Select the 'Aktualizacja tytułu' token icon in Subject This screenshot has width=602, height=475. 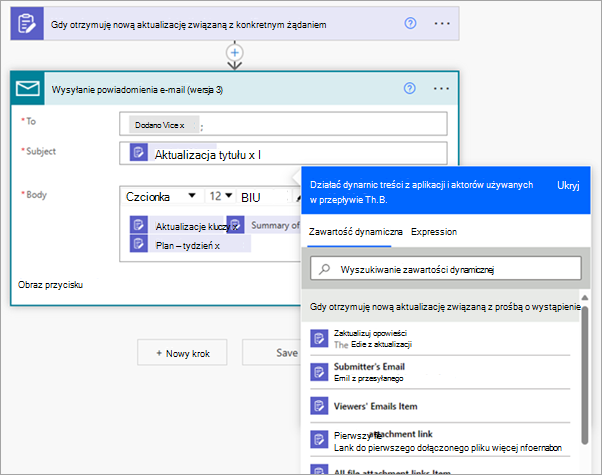[139, 152]
